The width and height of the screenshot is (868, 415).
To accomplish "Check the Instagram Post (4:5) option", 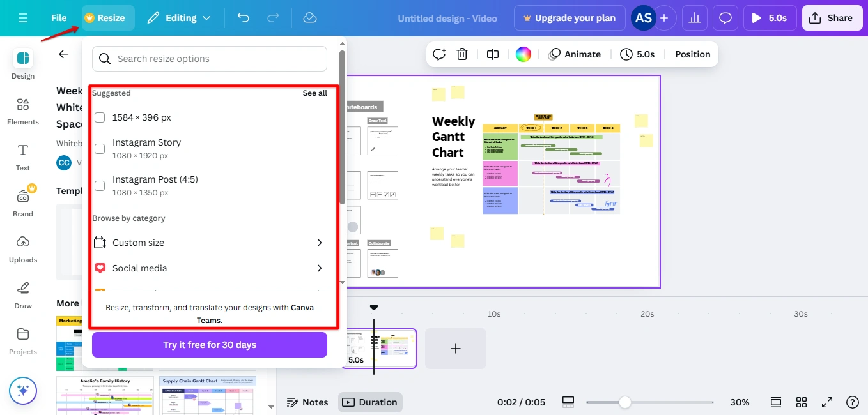I will [x=100, y=185].
